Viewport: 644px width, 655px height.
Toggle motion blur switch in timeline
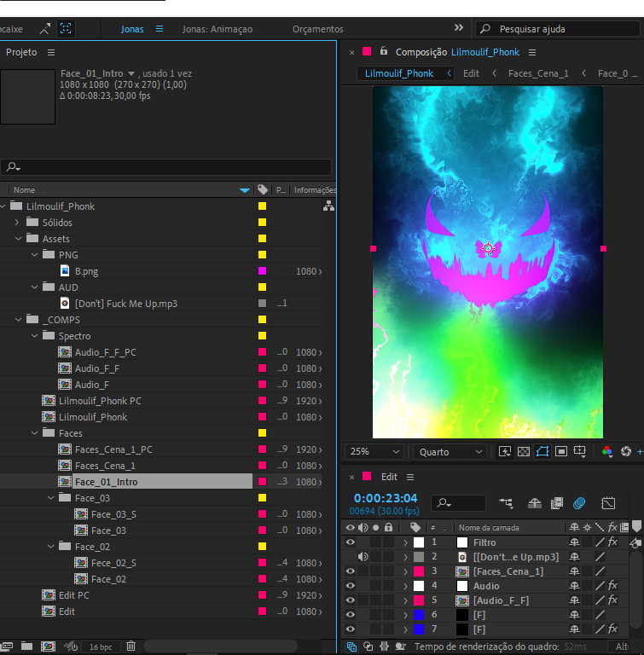point(579,503)
